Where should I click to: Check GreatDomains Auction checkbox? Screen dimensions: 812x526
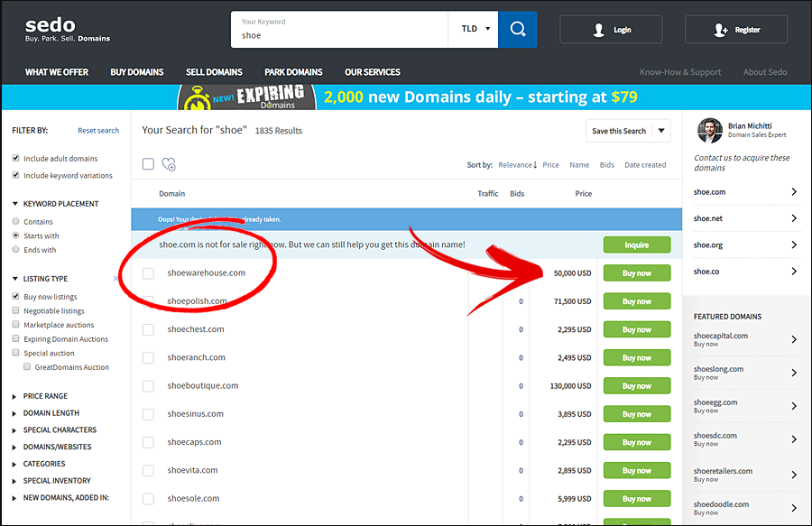[x=27, y=366]
